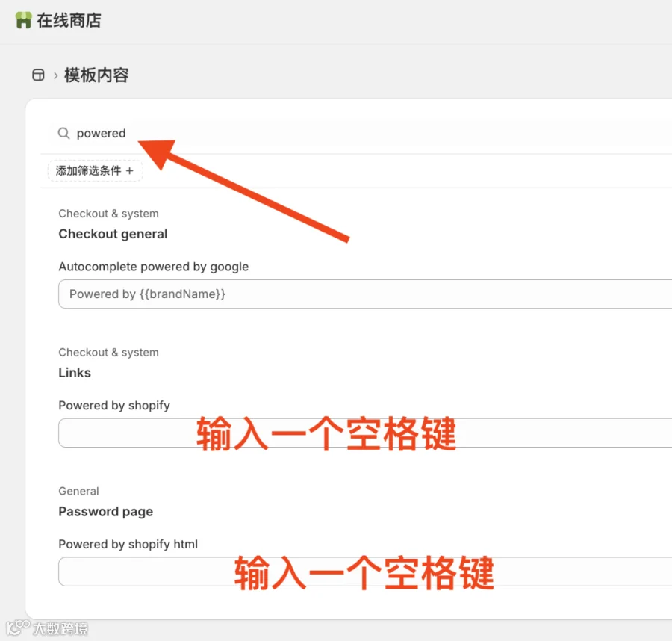Click the 在线商店 header label

69,20
